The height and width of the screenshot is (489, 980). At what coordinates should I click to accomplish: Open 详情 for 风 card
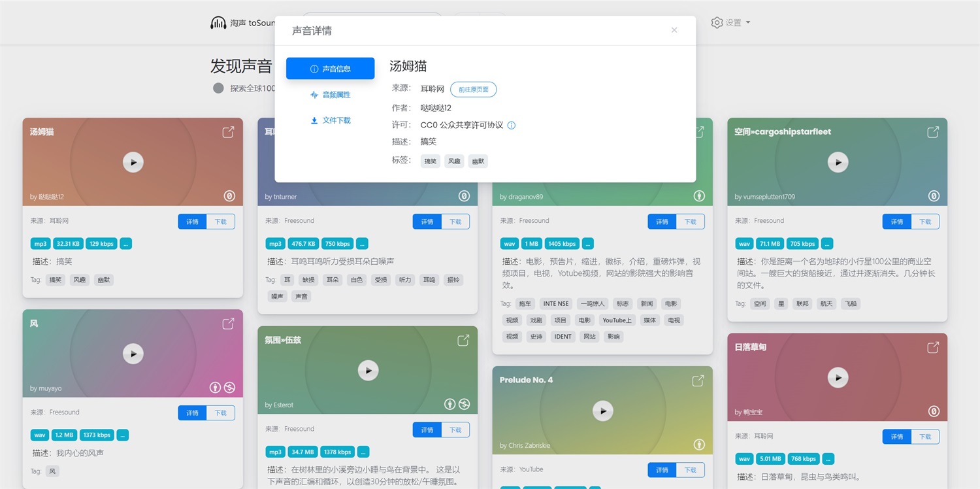coord(192,413)
